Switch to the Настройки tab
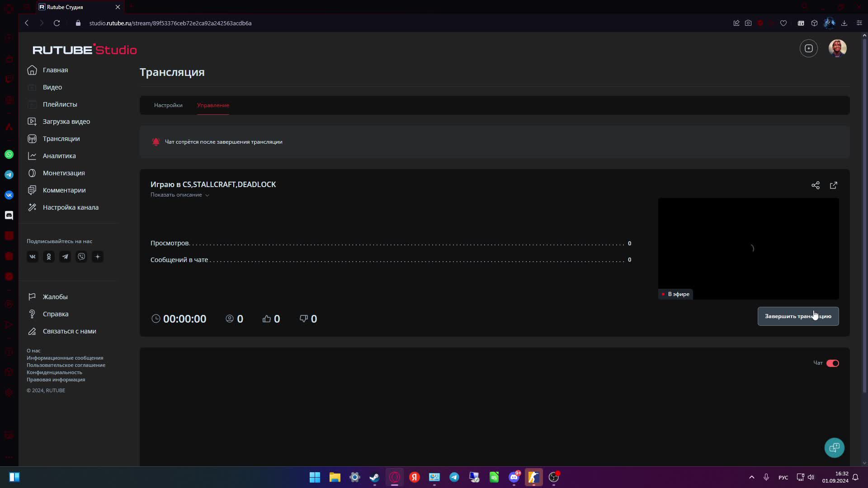868x488 pixels. [168, 105]
